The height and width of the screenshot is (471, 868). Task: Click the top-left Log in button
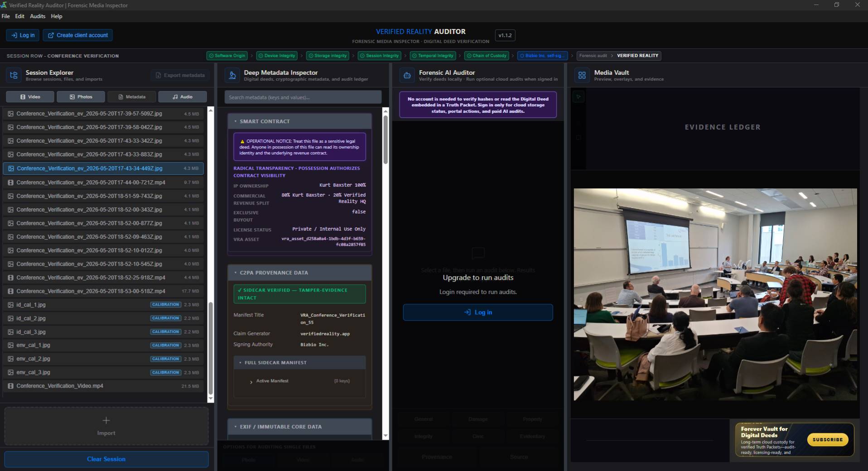click(23, 35)
